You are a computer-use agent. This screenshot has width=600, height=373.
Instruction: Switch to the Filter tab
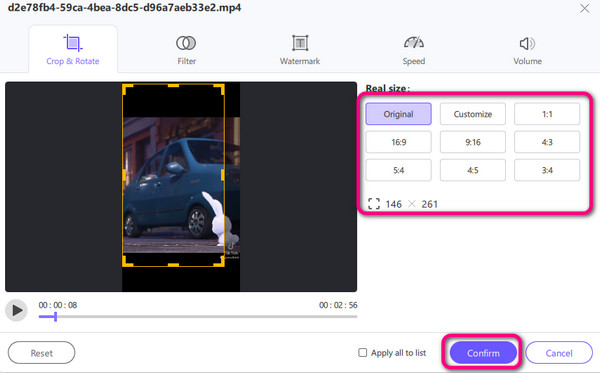186,50
